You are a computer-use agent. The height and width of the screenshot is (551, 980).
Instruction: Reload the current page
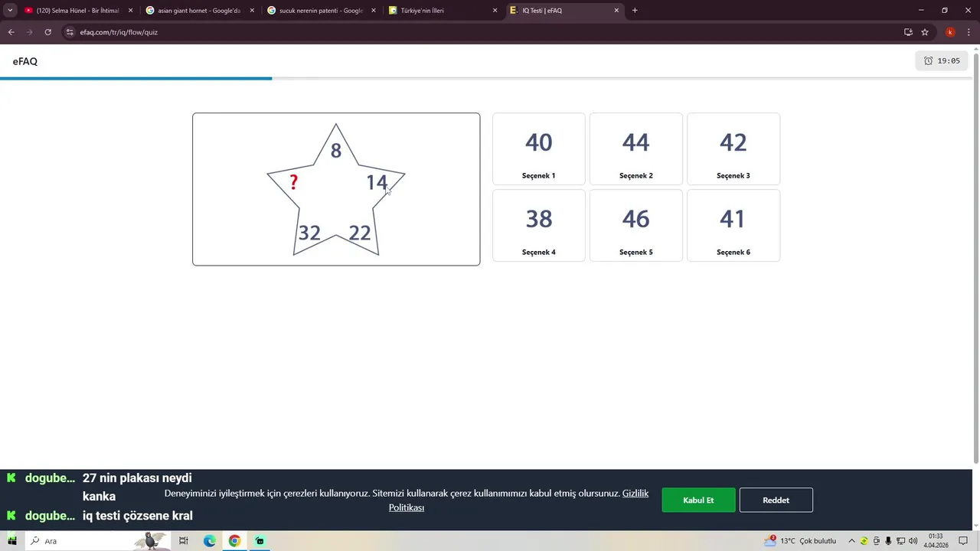pos(48,32)
